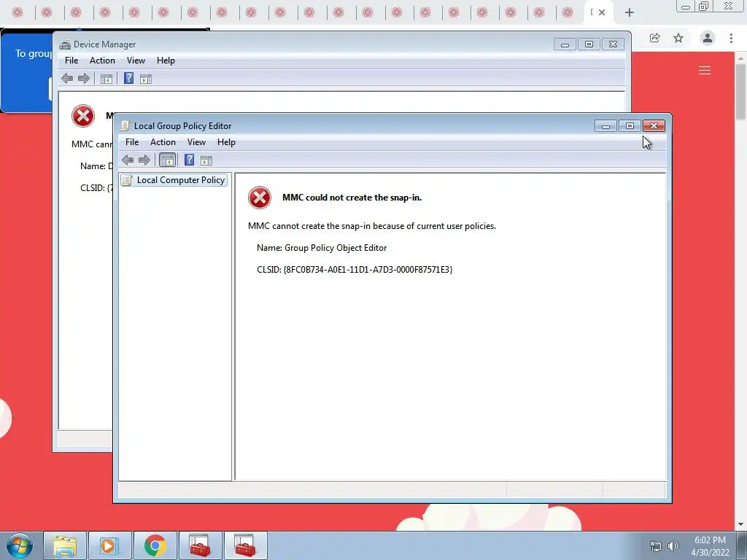Open Action menu in Local Group Policy Editor
Image resolution: width=747 pixels, height=560 pixels.
tap(163, 142)
